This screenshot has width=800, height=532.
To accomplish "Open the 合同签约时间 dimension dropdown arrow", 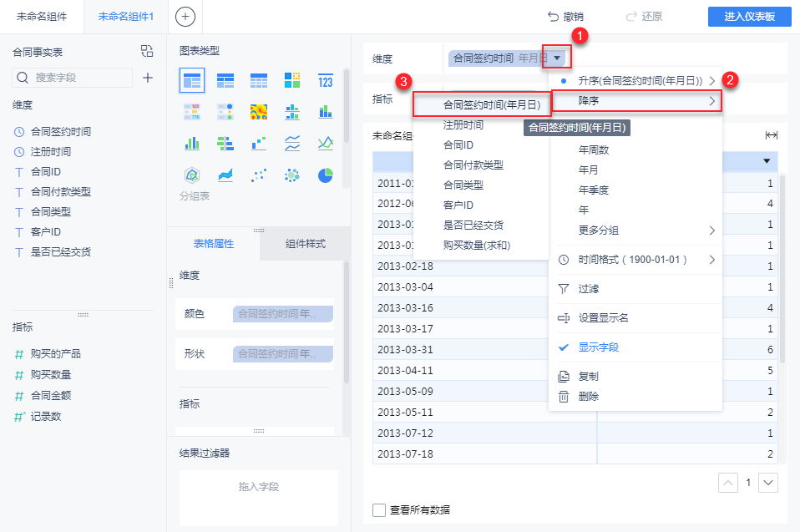I will (x=557, y=58).
